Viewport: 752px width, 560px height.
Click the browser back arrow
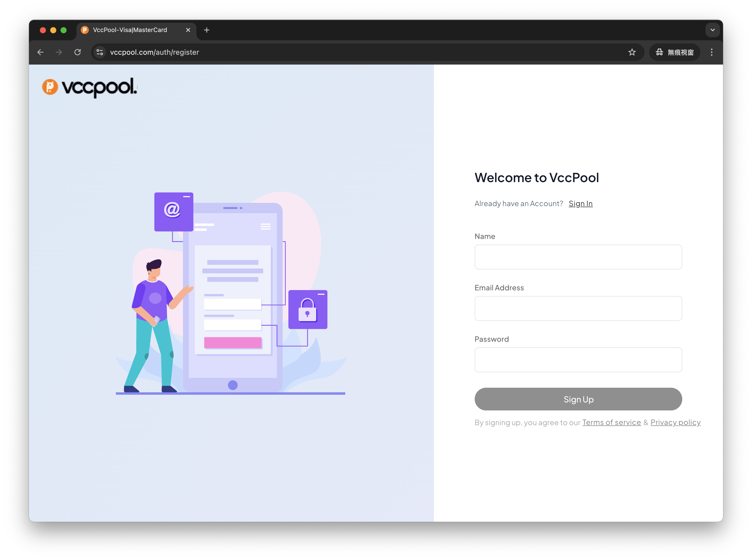coord(40,52)
